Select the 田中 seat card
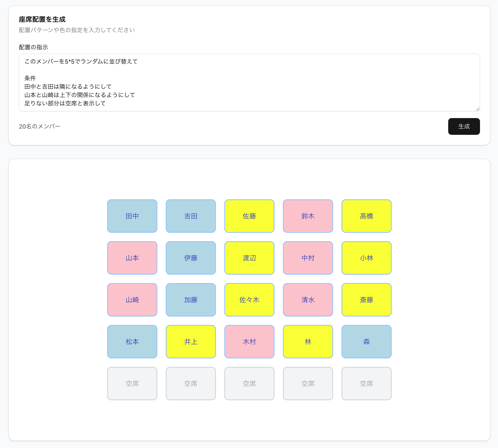 [x=132, y=216]
